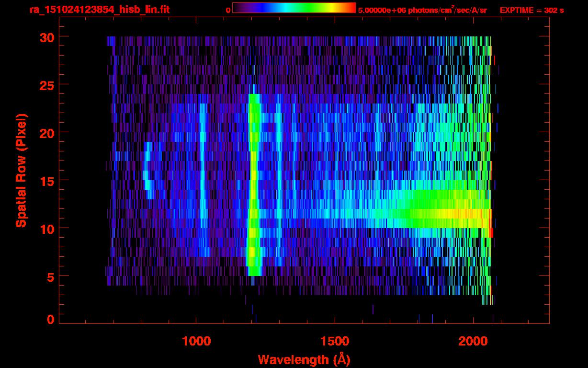Click the Wavelength (Å) axis title

point(304,359)
